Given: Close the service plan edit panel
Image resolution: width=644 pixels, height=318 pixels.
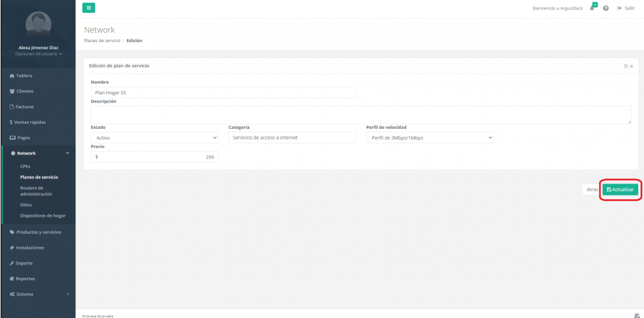Looking at the screenshot, I should (631, 66).
